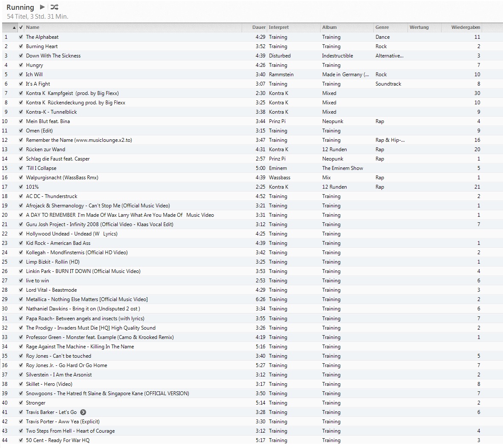503x448 pixels.
Task: Uncheck Down With The Sickness checkbox
Action: pos(21,56)
